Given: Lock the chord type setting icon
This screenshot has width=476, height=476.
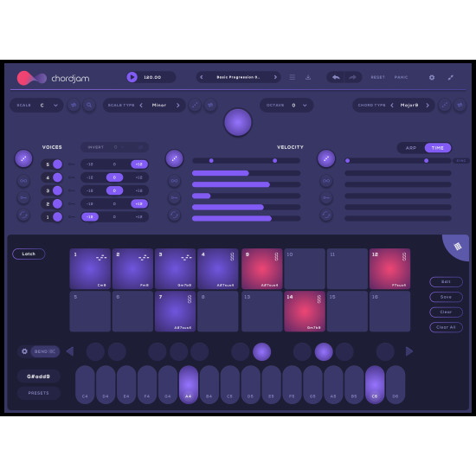Looking at the screenshot, I should [x=460, y=105].
